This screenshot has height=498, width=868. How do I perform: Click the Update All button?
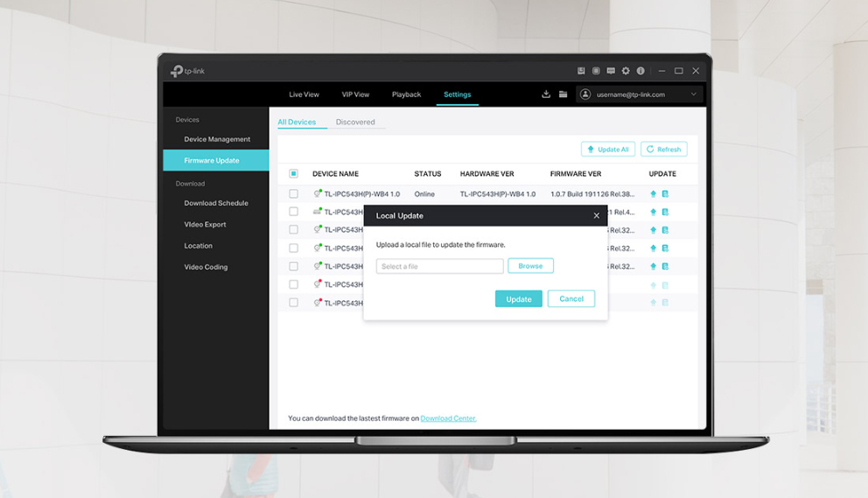click(x=608, y=149)
